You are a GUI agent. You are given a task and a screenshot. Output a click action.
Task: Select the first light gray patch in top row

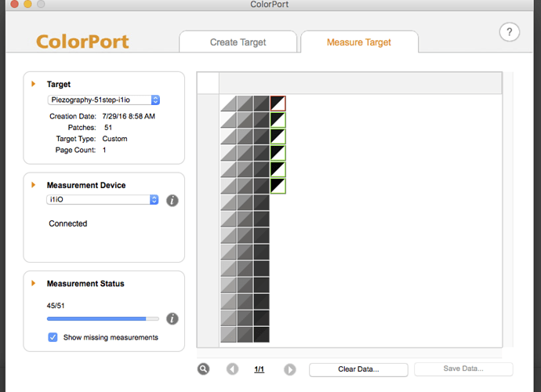pos(228,103)
